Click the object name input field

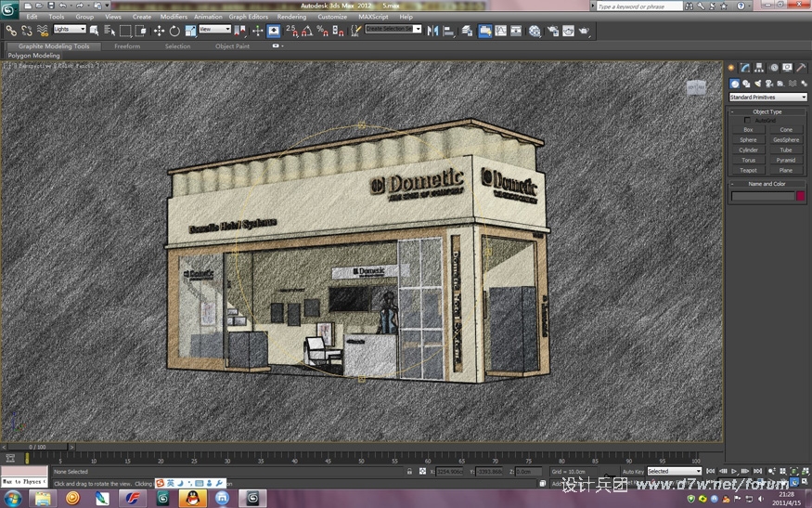tap(762, 195)
